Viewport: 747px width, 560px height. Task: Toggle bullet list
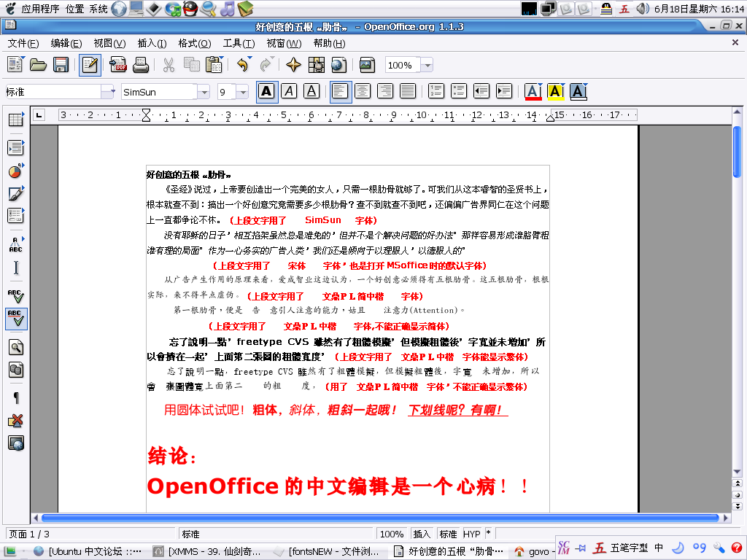coord(458,91)
